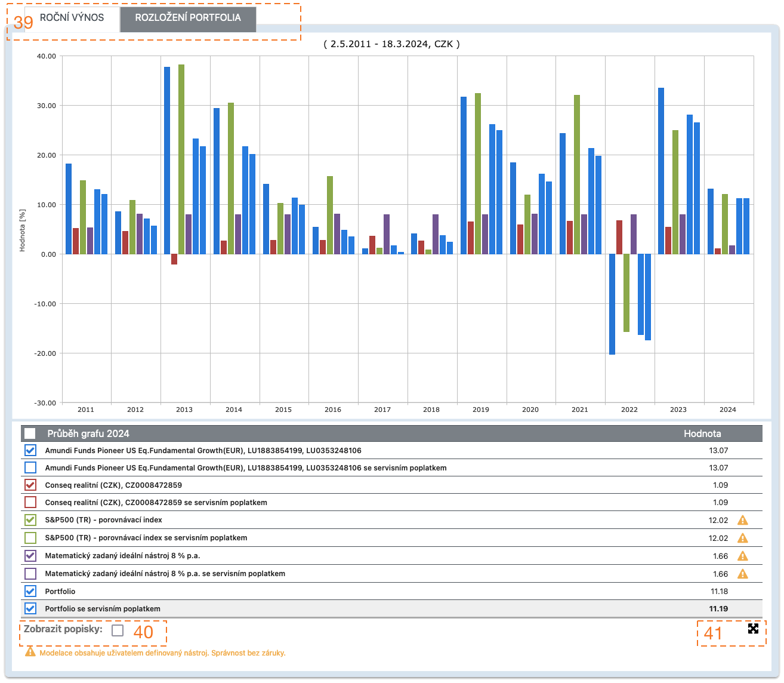Switch to the Rozložení portfolia tab
Screen dimensions: 784x683
click(188, 18)
